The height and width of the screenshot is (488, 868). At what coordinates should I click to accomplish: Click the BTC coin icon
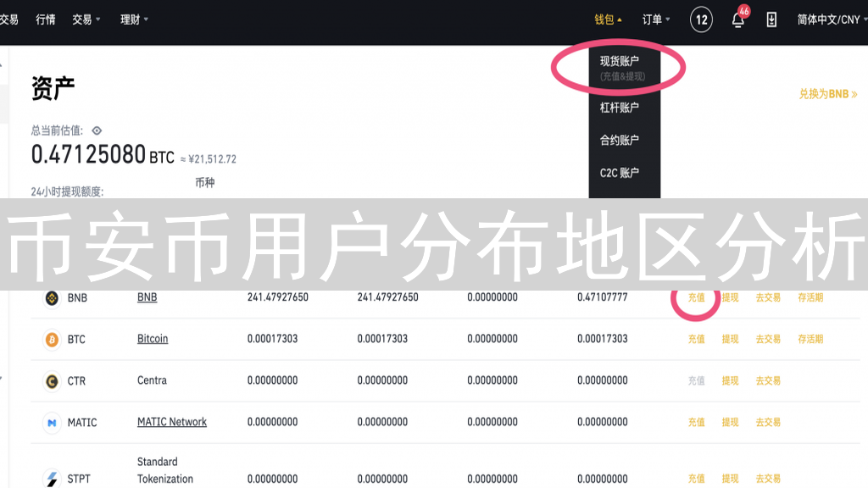[x=52, y=339]
